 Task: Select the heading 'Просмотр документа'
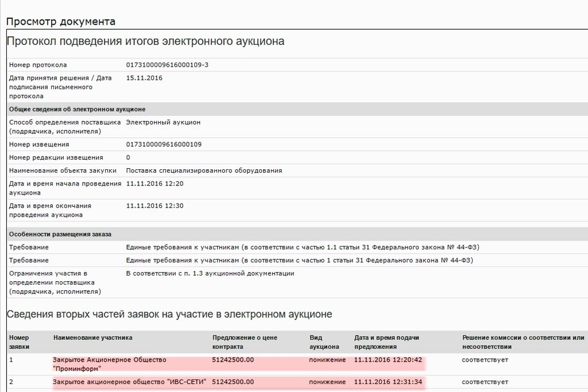point(61,22)
